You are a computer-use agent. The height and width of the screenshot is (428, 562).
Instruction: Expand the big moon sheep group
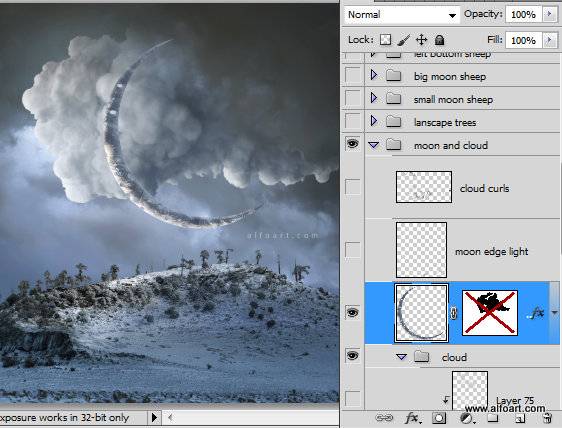[374, 75]
